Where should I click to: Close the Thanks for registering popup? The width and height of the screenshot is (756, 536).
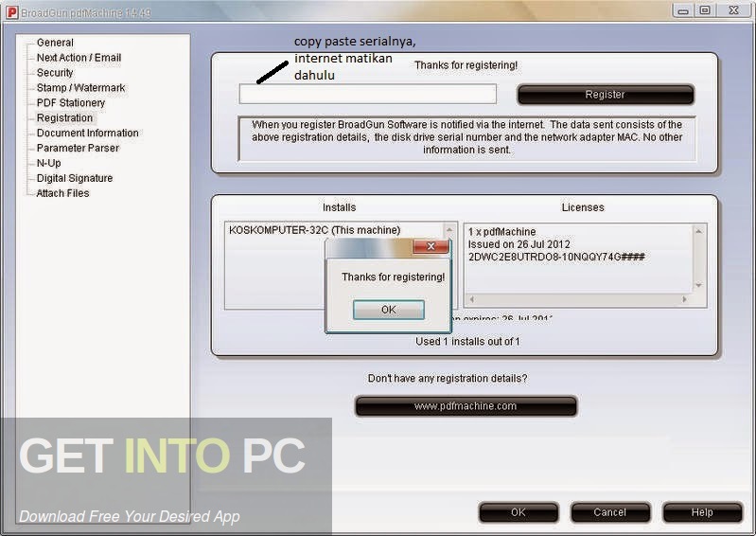pos(431,246)
